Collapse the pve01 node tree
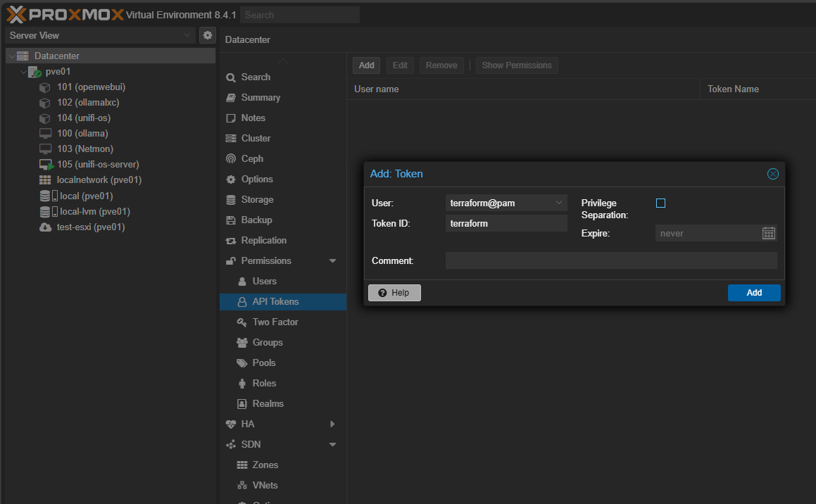This screenshot has width=816, height=504. coord(24,72)
